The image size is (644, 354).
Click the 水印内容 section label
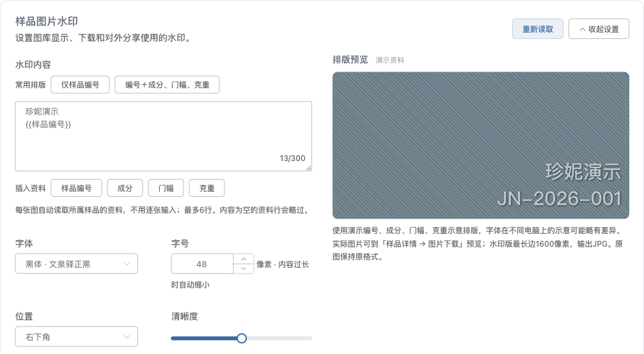coord(33,65)
